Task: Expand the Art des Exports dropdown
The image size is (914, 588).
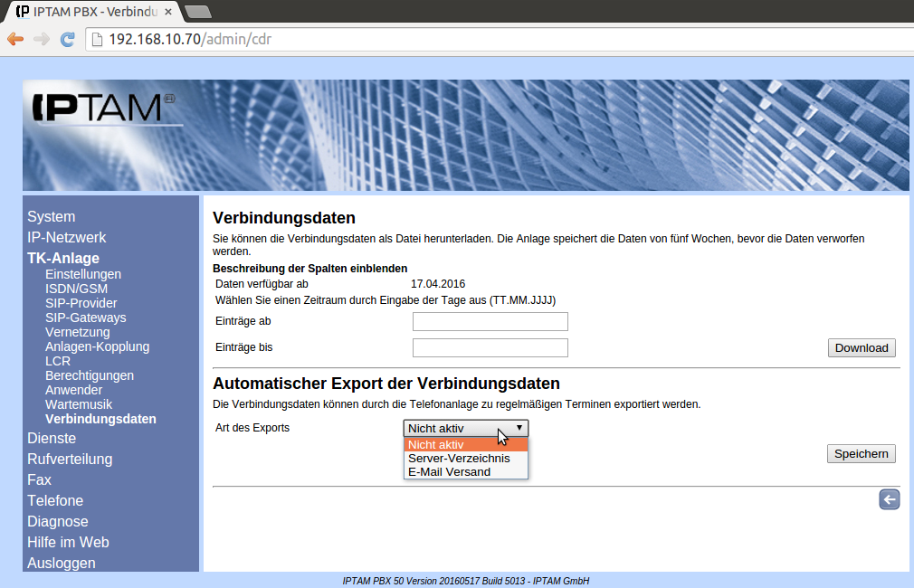Action: [465, 428]
